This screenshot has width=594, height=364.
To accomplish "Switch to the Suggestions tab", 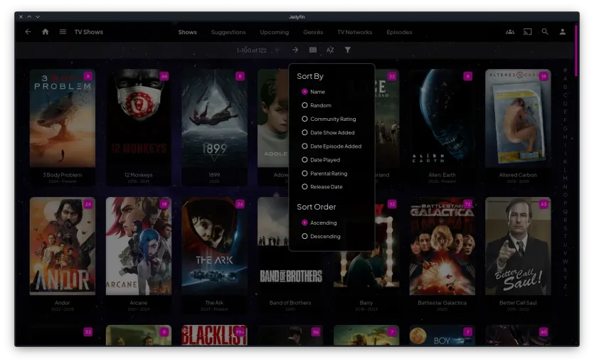I will point(228,32).
